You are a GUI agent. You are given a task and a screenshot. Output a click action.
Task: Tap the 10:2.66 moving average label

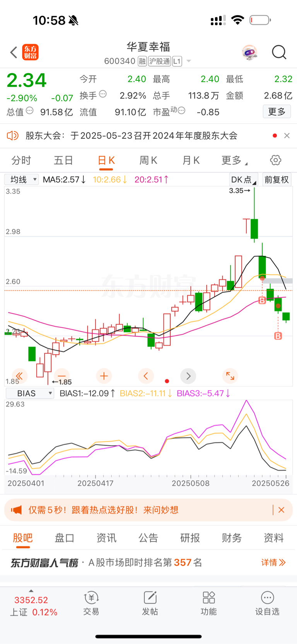point(110,179)
